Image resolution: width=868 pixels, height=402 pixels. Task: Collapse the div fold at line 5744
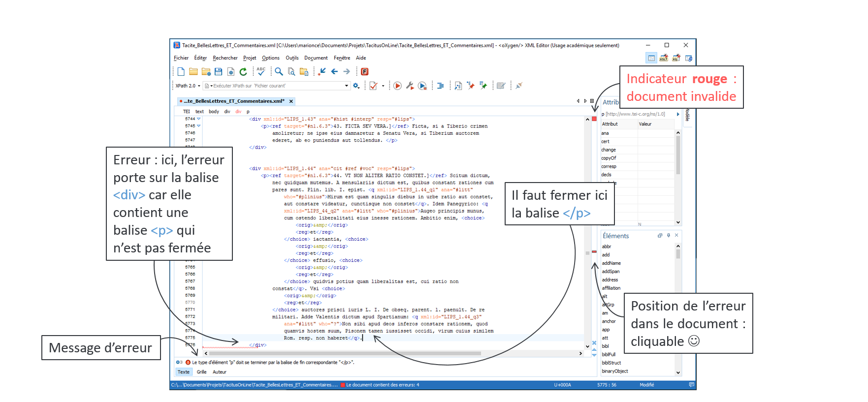coord(199,119)
